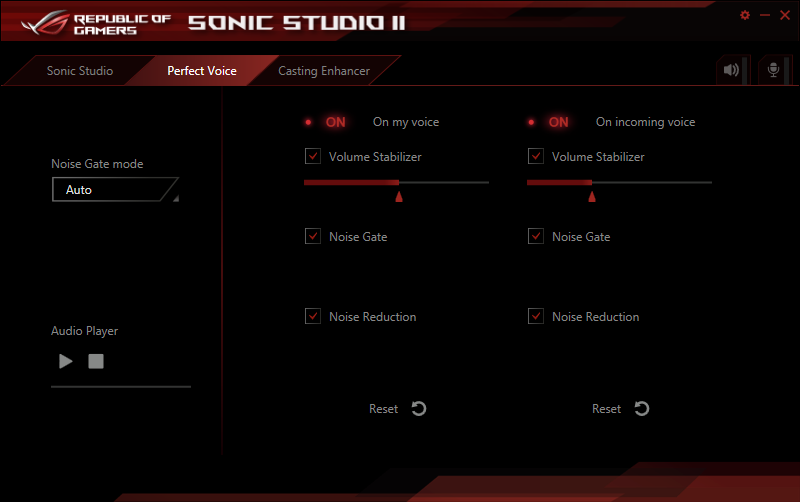
Task: Switch to the Sonic Studio tab
Action: point(80,71)
